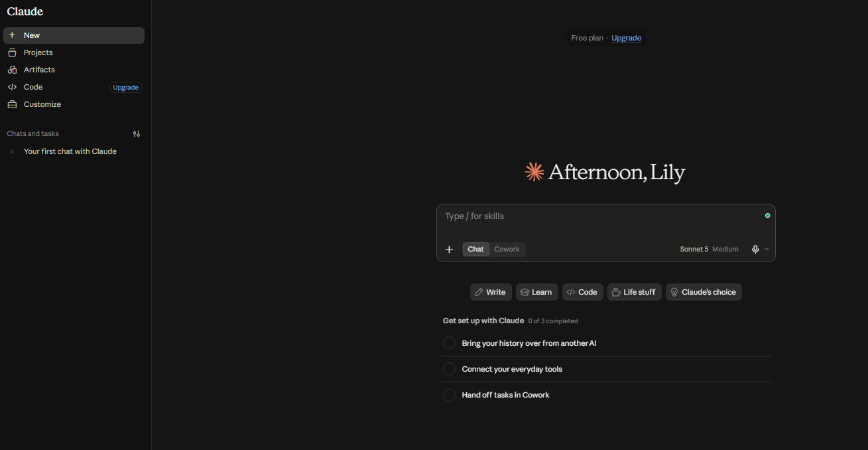The height and width of the screenshot is (450, 868).
Task: Check circle for 'Hand off tasks in Cowork'
Action: [449, 395]
